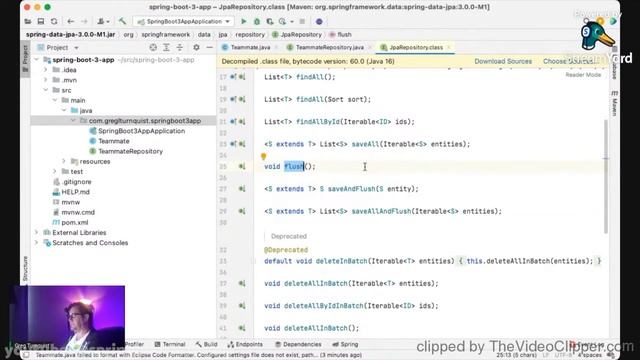Collapse the main folder
This screenshot has height=360, width=640.
[55, 100]
